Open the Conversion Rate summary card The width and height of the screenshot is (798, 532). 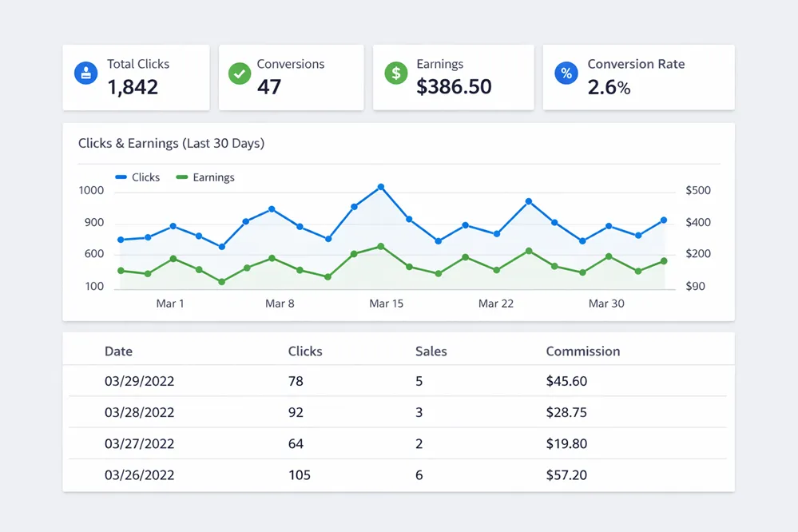(638, 77)
